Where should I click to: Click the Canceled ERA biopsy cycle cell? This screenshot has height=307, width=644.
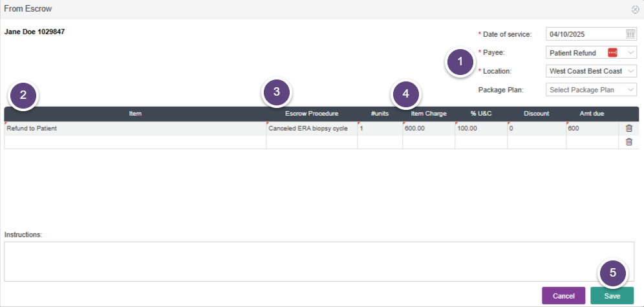click(312, 129)
